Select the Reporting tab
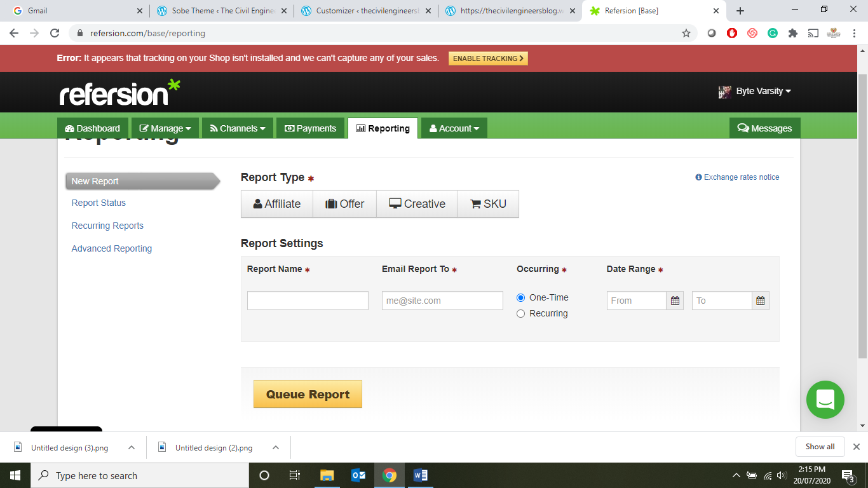The width and height of the screenshot is (868, 488). pyautogui.click(x=383, y=128)
